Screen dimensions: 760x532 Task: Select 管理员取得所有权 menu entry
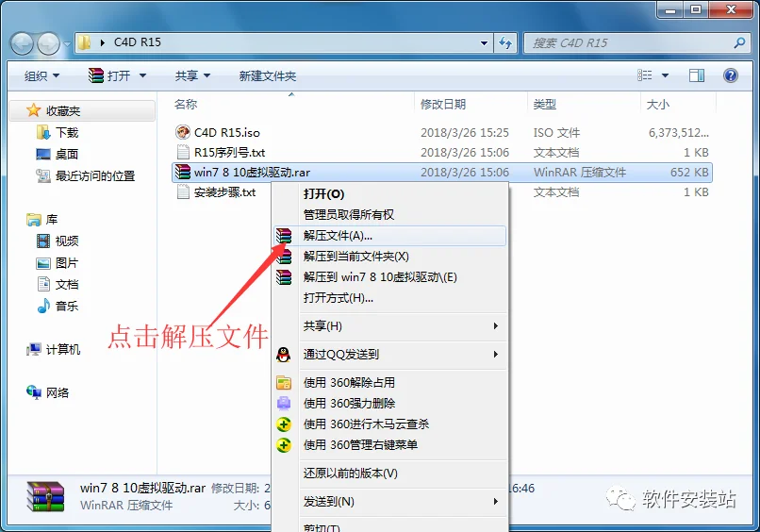pyautogui.click(x=349, y=215)
